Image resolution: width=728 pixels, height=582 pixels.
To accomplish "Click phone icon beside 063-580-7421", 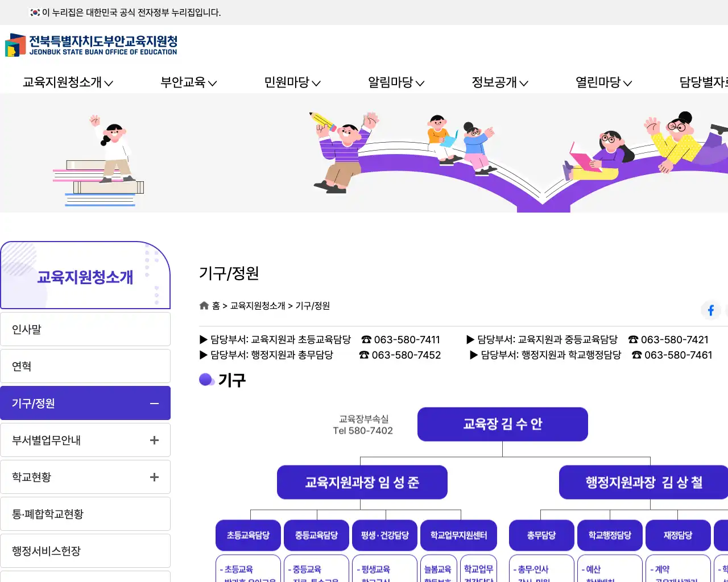I will point(632,339).
